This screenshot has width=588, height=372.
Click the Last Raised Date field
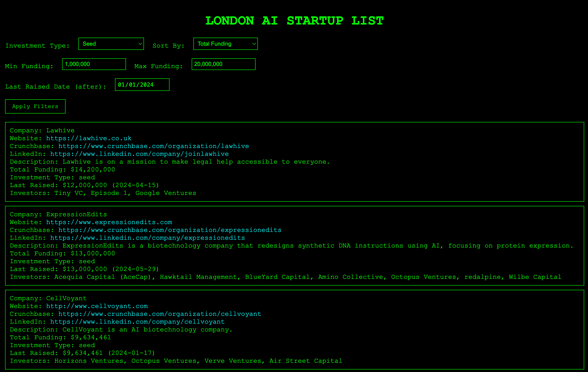click(142, 85)
